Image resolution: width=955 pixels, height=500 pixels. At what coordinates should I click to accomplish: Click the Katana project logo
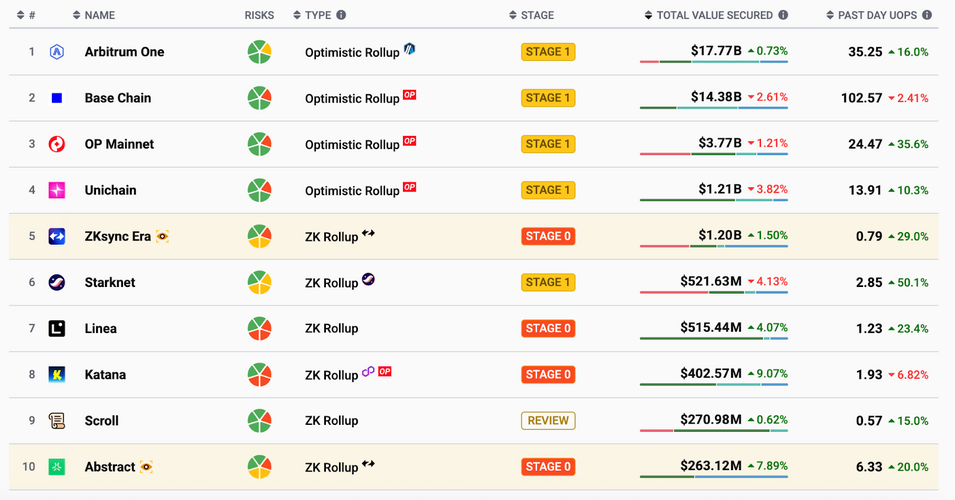(x=57, y=374)
